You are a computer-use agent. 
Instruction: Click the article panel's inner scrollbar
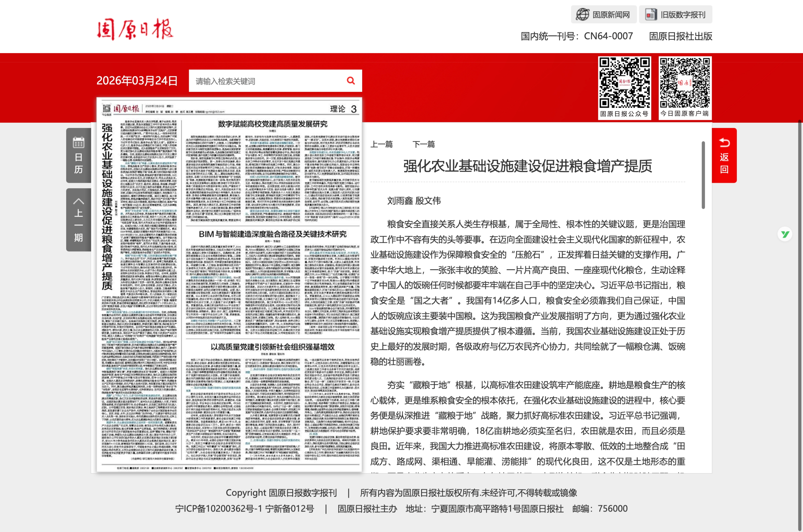(x=703, y=175)
